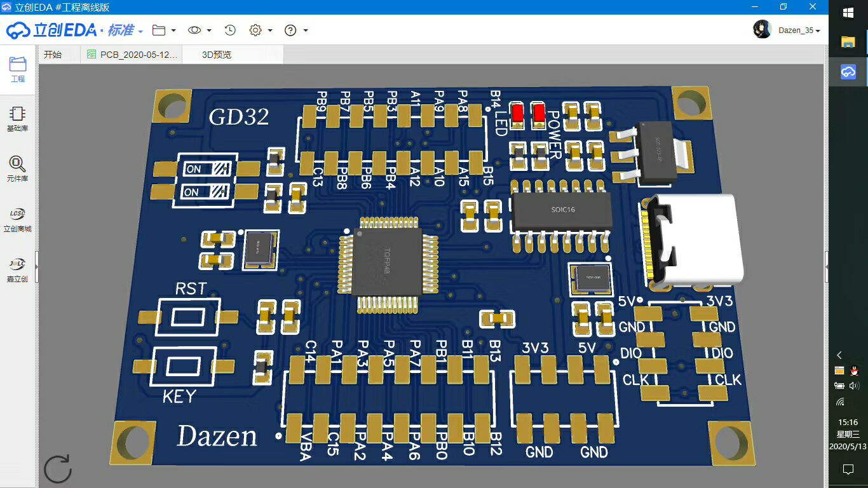Mute audio via the taskbar speaker icon
This screenshot has height=488, width=868.
point(854,384)
